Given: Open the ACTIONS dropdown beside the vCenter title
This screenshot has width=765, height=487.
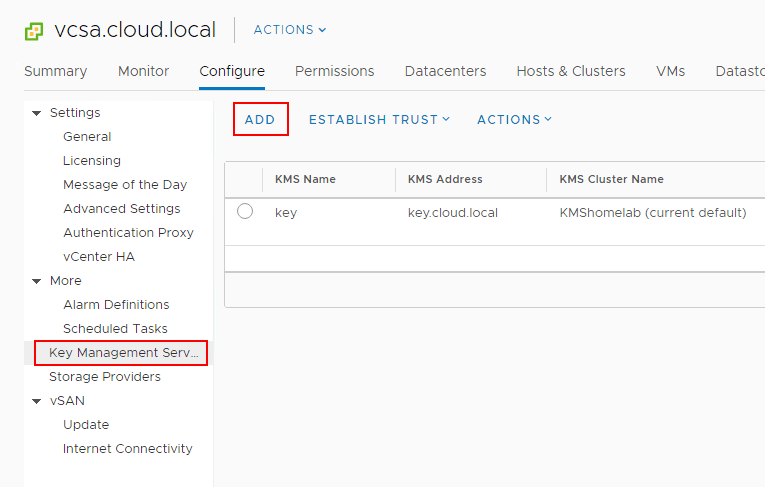Looking at the screenshot, I should tap(290, 30).
